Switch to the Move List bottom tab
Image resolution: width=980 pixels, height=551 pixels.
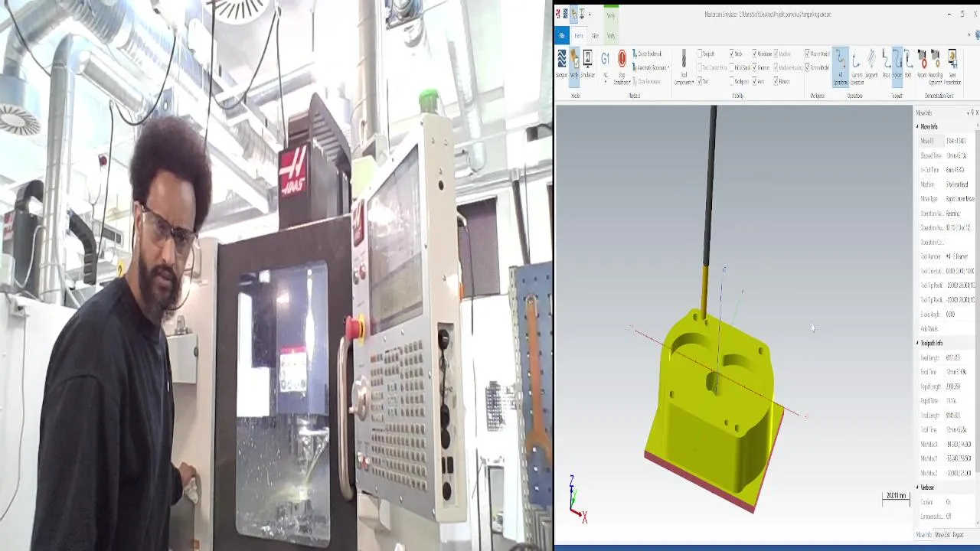(x=942, y=535)
